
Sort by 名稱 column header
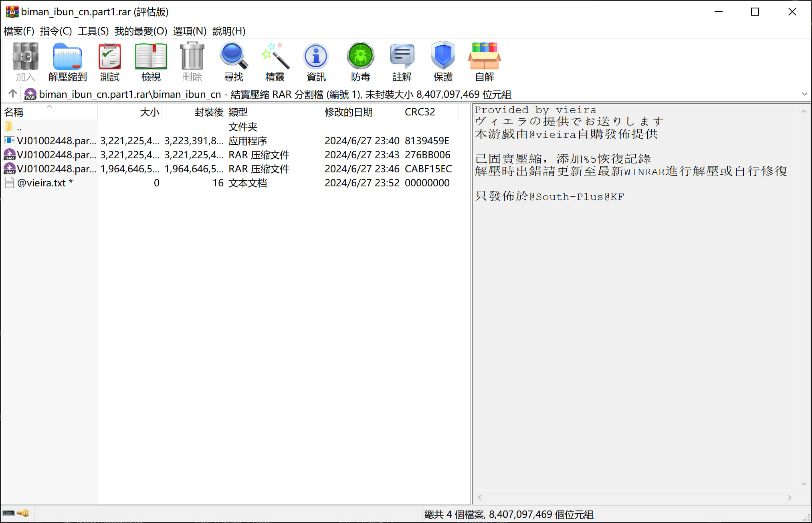point(49,112)
